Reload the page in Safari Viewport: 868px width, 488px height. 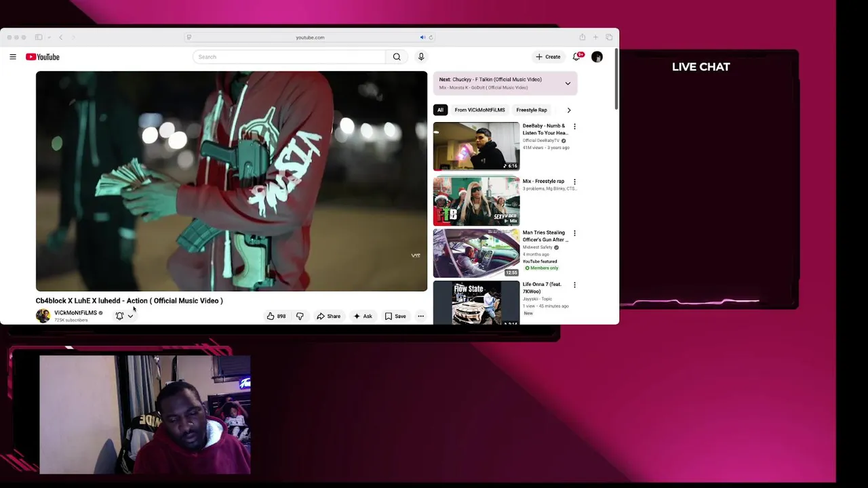[431, 37]
